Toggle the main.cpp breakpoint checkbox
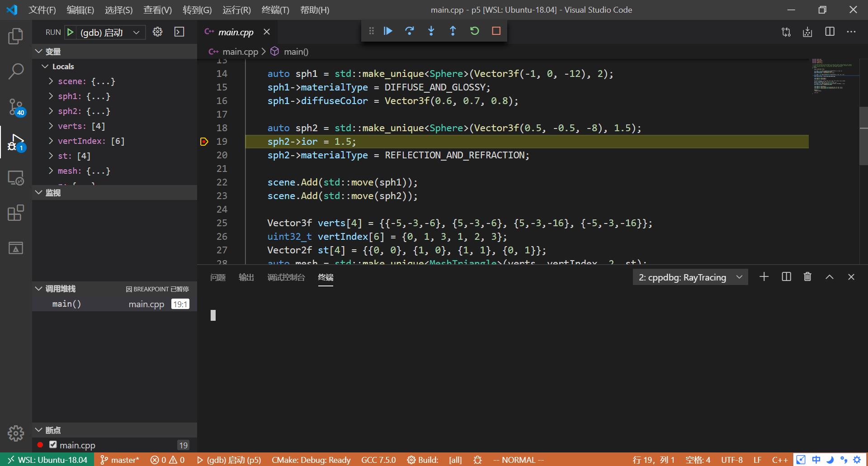868x466 pixels. tap(53, 445)
